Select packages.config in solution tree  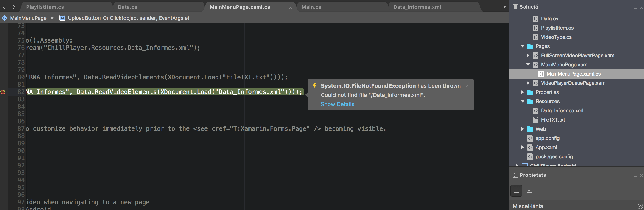[x=554, y=157]
